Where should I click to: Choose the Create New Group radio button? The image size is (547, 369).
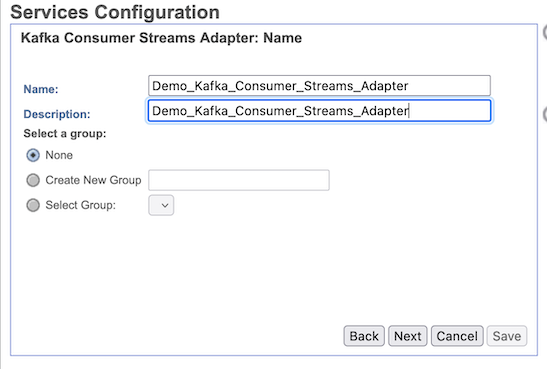click(x=33, y=180)
